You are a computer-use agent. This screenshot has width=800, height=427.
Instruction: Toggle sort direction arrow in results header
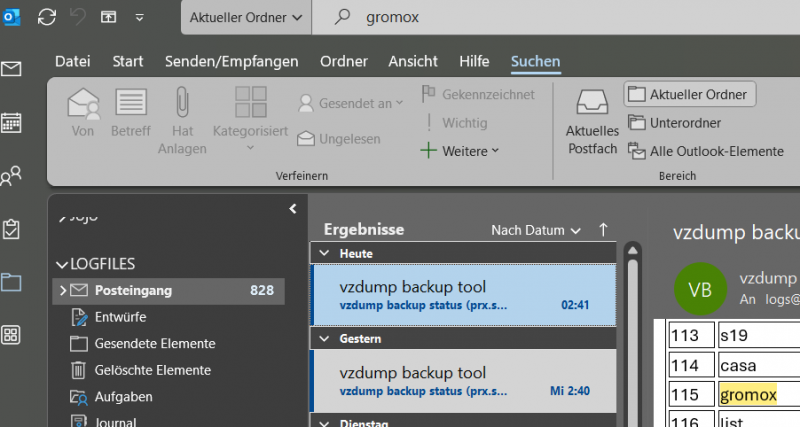(x=603, y=230)
